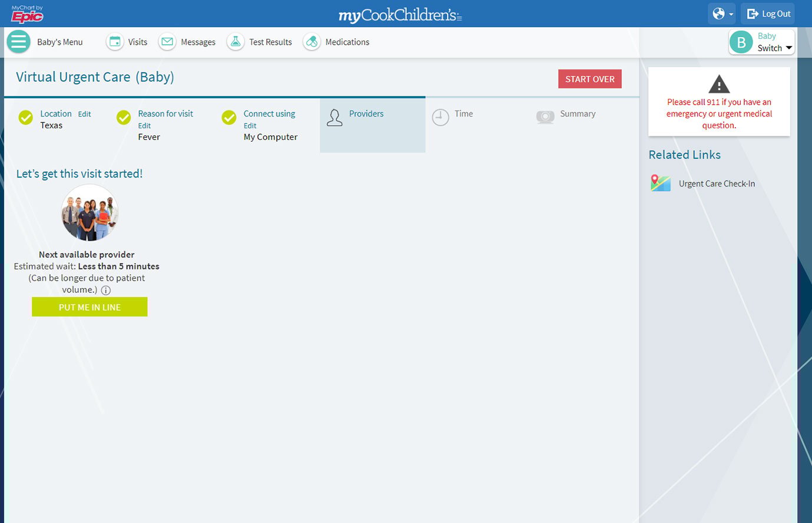
Task: Open Messages envelope icon
Action: (167, 42)
